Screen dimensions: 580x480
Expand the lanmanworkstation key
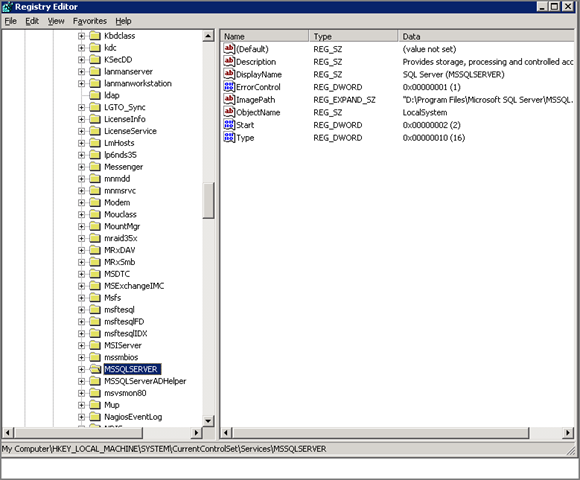coord(81,84)
